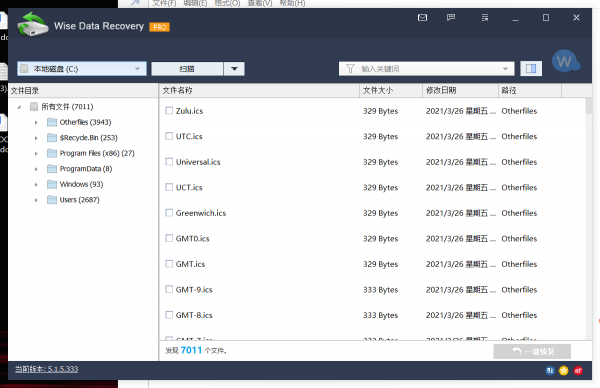Click the $Recycle.Bin folder icon
The height and width of the screenshot is (388, 600).
point(52,138)
